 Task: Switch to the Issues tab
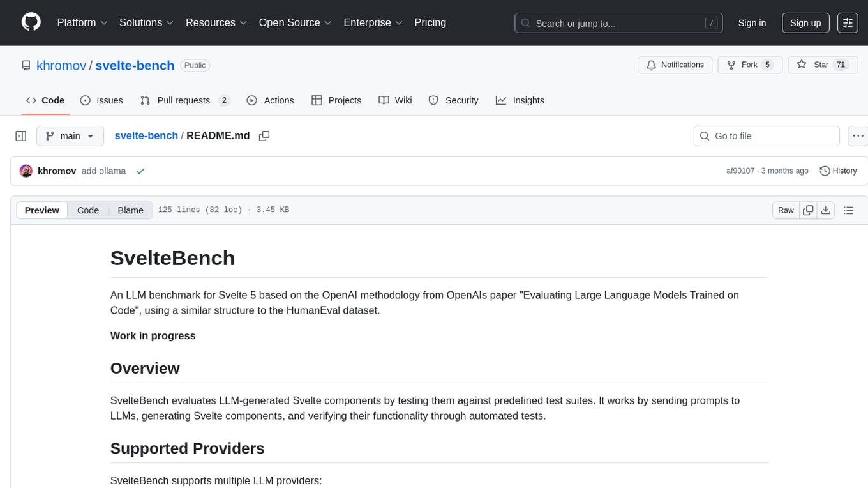pos(101,100)
